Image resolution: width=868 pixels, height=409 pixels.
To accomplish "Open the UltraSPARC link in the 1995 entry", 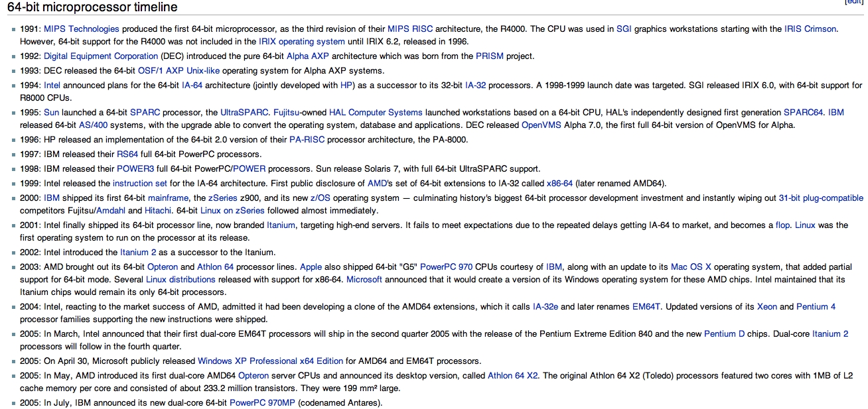I will (245, 113).
